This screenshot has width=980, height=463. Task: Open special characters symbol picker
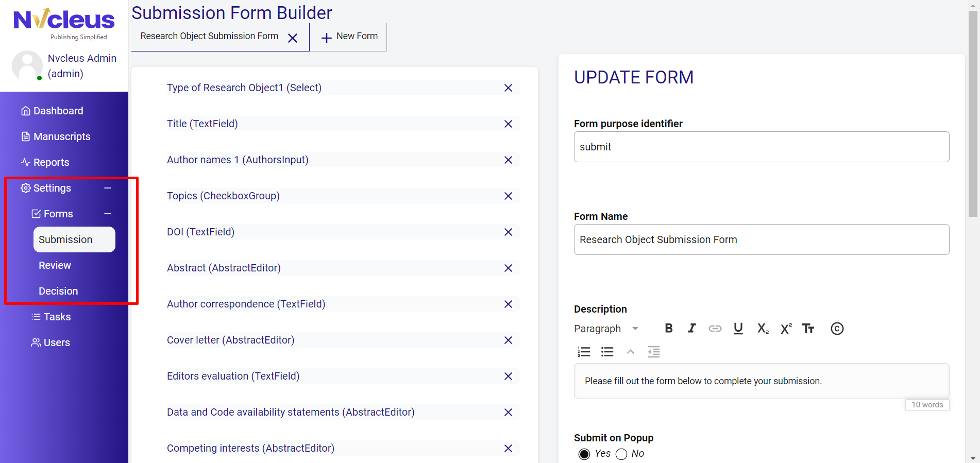(837, 329)
